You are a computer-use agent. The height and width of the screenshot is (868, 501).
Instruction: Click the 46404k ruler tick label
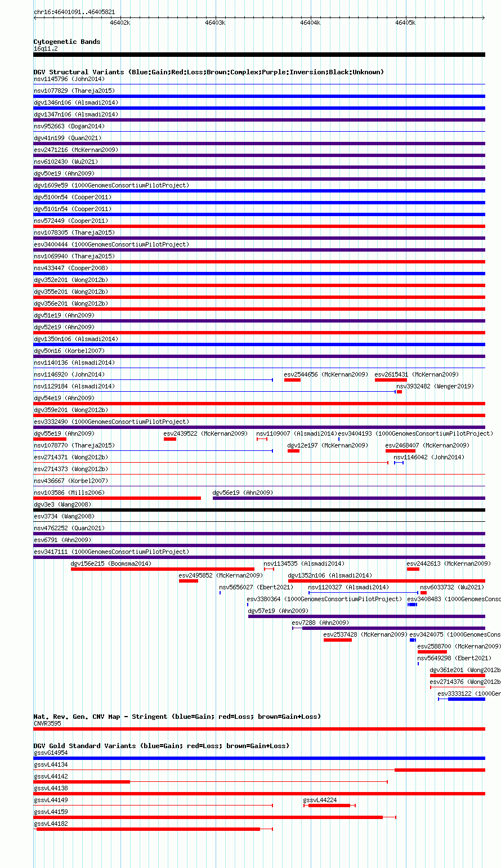(310, 23)
